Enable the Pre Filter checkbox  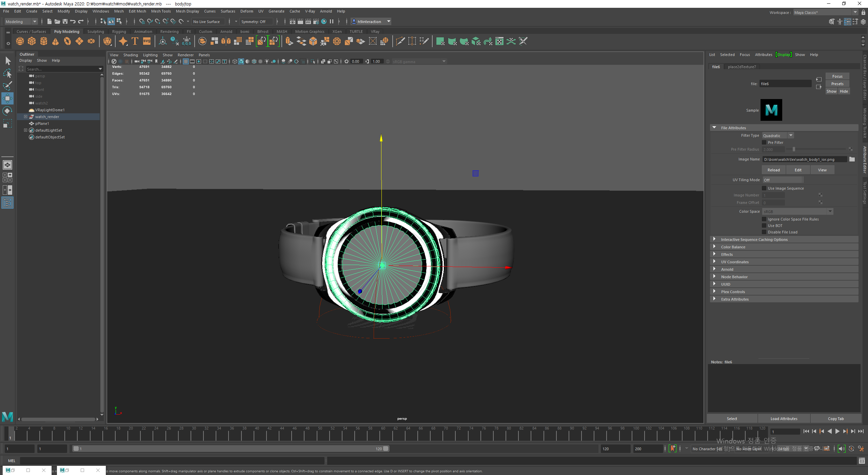764,142
